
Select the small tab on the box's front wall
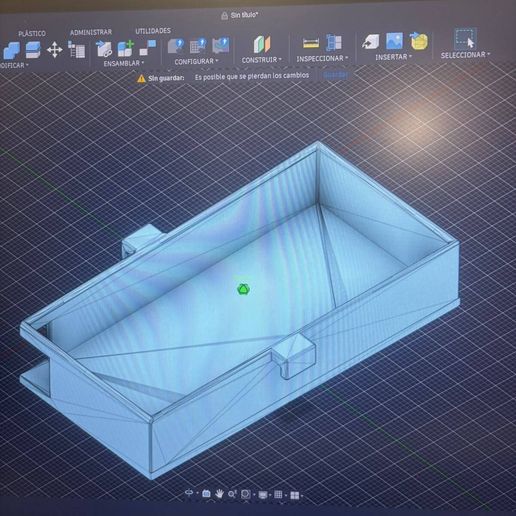pyautogui.click(x=294, y=356)
